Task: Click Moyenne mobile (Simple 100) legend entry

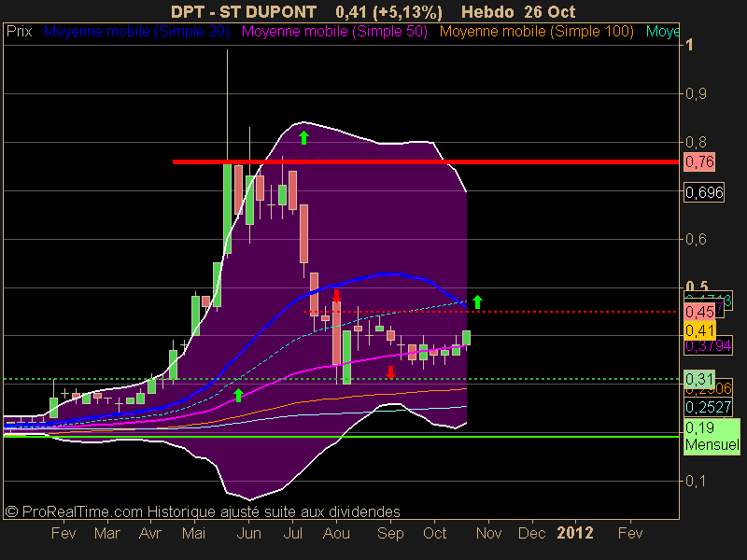Action: coord(537,32)
